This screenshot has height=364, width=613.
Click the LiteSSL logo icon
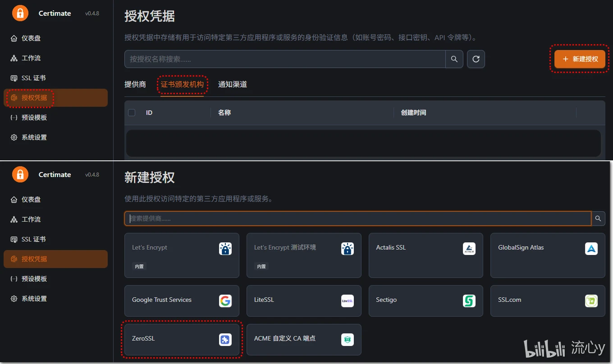(347, 301)
